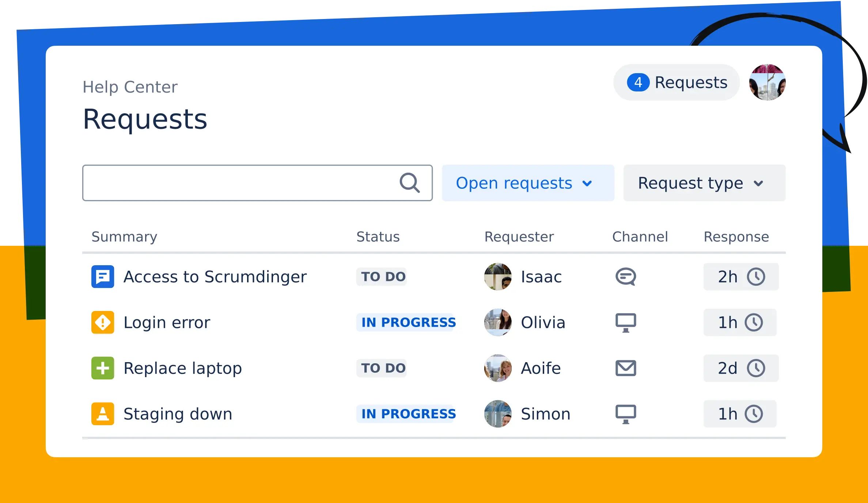Screen dimensions: 868x503
Task: Click the chevron arrow on the Request type filter
Action: (759, 183)
